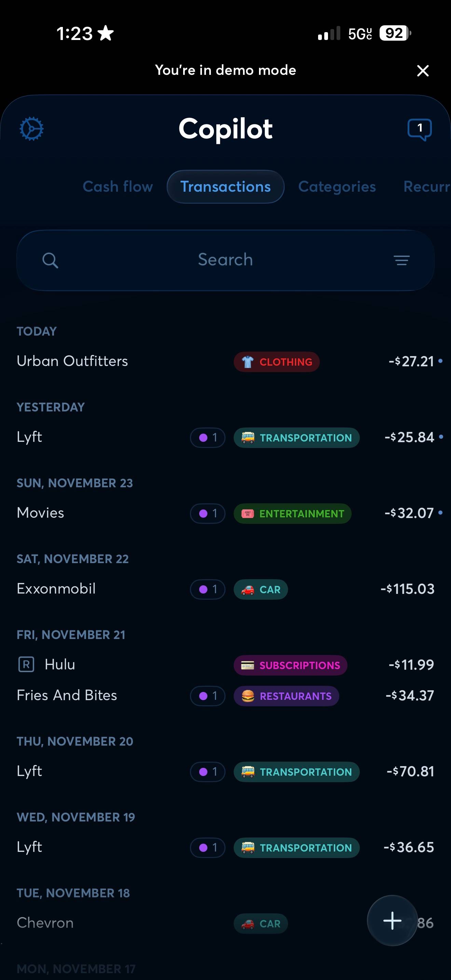Viewport: 451px width, 980px height.
Task: Switch to the Categories tab
Action: pos(337,187)
